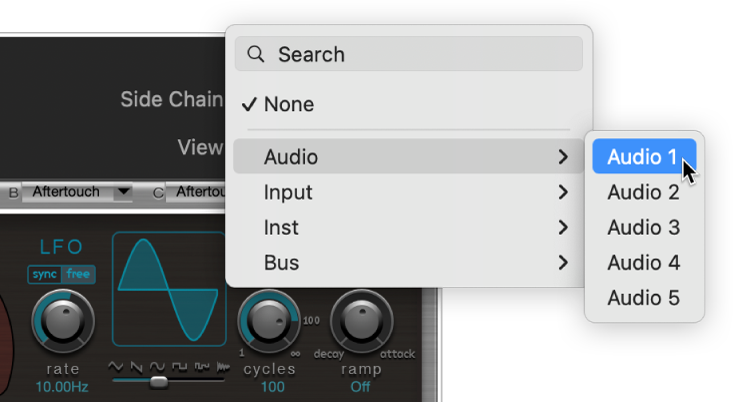The image size is (734, 402).
Task: Pick Audio 5 from the list
Action: (x=643, y=298)
